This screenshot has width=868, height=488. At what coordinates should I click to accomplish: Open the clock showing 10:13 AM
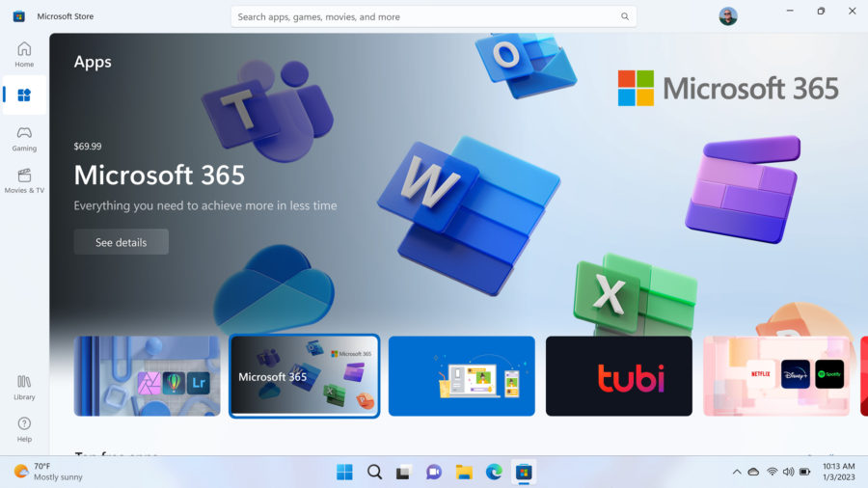click(839, 472)
